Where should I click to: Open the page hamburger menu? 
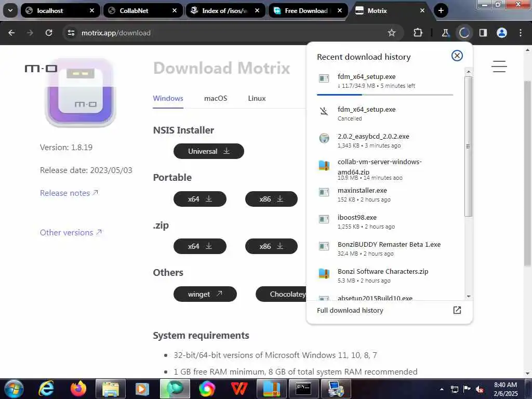coord(499,66)
